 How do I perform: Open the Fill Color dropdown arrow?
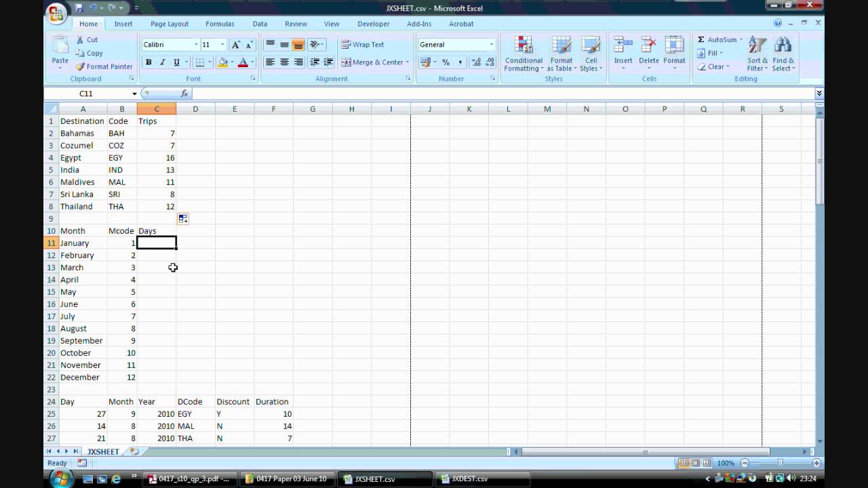point(232,62)
